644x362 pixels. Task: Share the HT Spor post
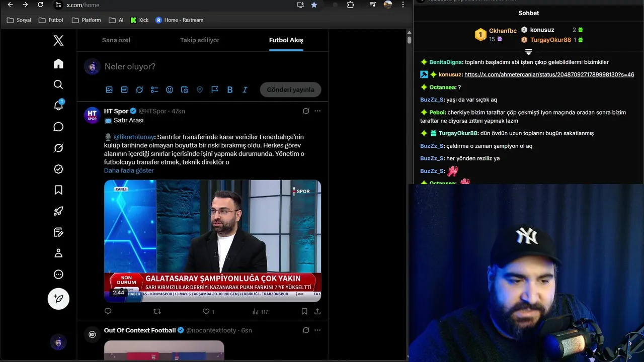point(317,311)
